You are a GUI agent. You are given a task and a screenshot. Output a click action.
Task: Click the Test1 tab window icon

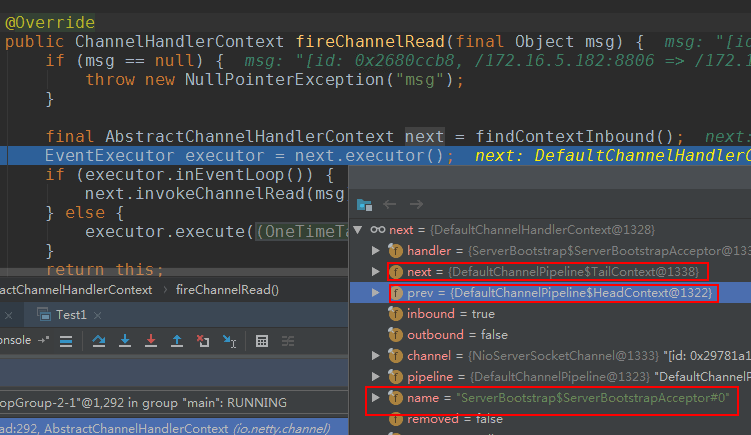pos(44,315)
